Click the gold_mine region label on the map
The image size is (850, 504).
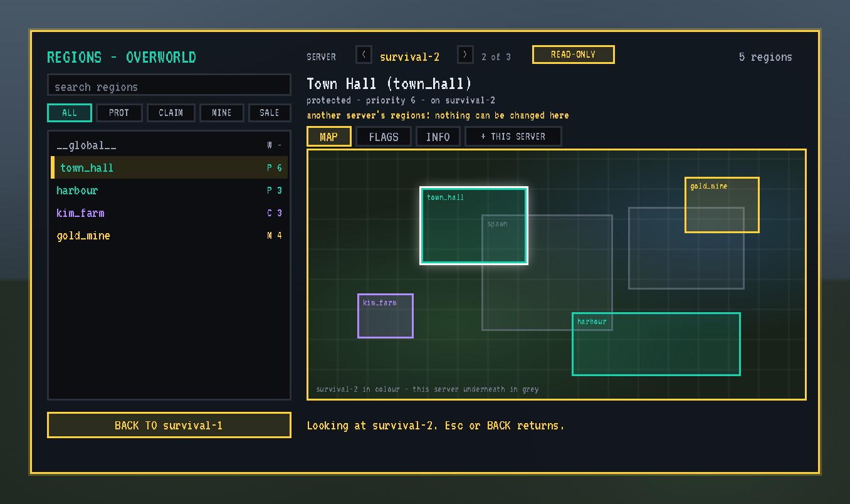pyautogui.click(x=709, y=186)
